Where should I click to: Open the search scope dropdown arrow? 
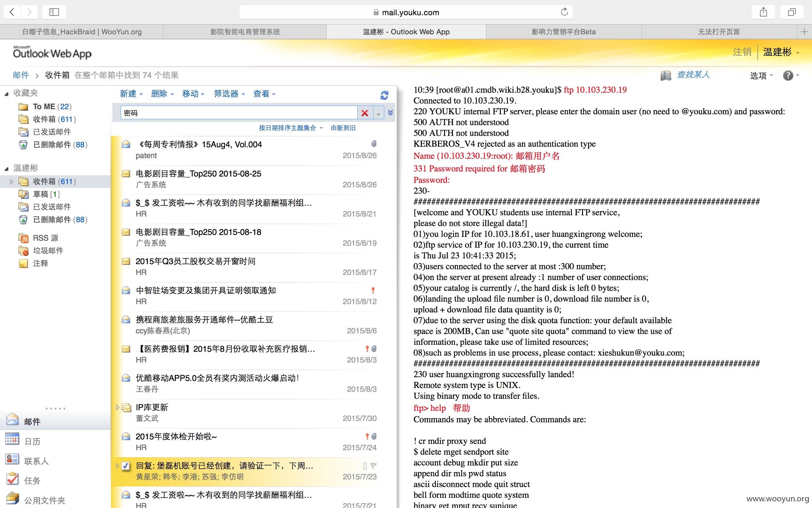tap(378, 113)
